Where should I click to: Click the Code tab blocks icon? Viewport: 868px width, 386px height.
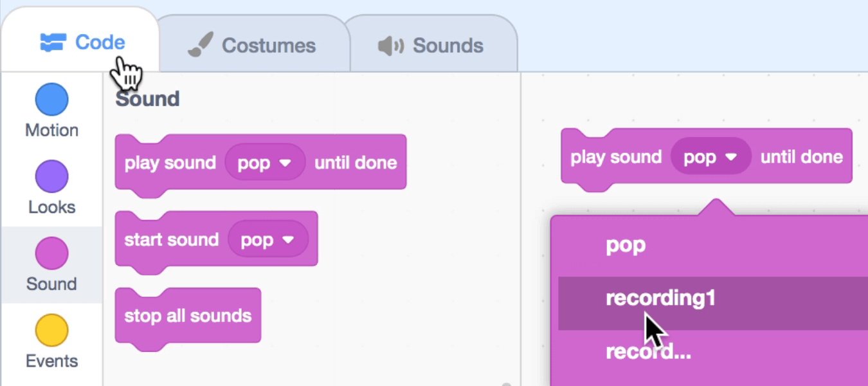(x=53, y=43)
